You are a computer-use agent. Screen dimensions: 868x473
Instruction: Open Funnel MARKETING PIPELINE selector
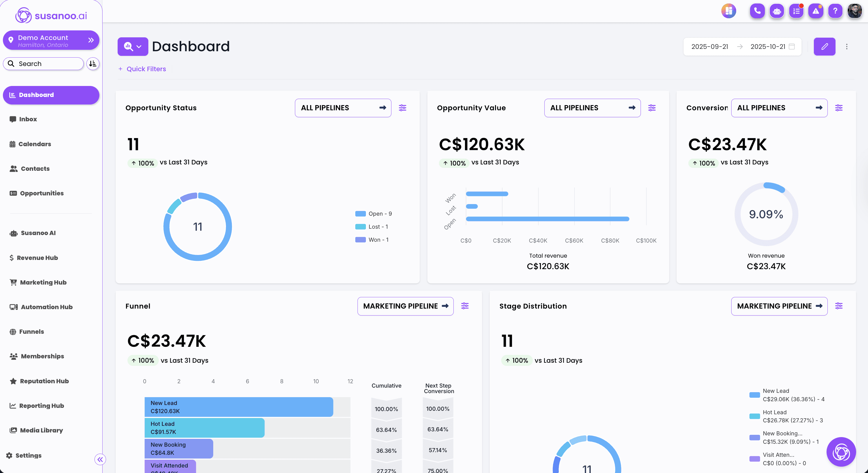405,306
